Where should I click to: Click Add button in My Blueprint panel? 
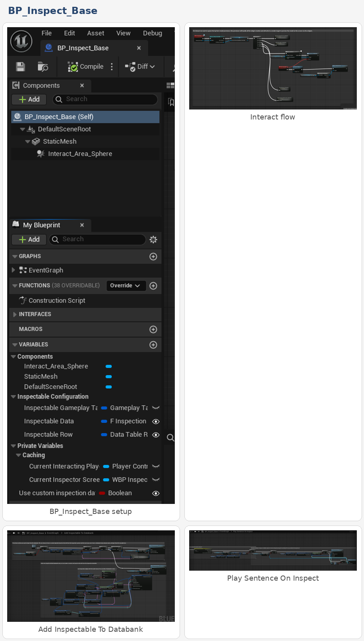tap(29, 239)
